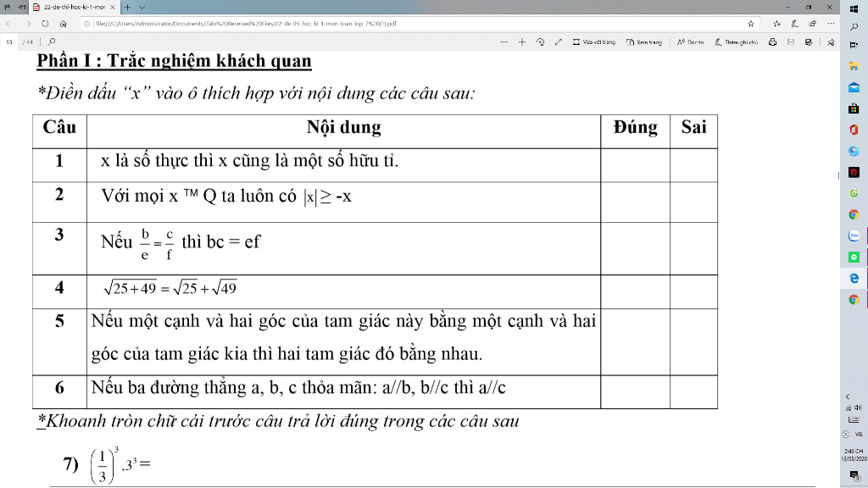Start 'Đọc to' read aloud

click(x=690, y=42)
